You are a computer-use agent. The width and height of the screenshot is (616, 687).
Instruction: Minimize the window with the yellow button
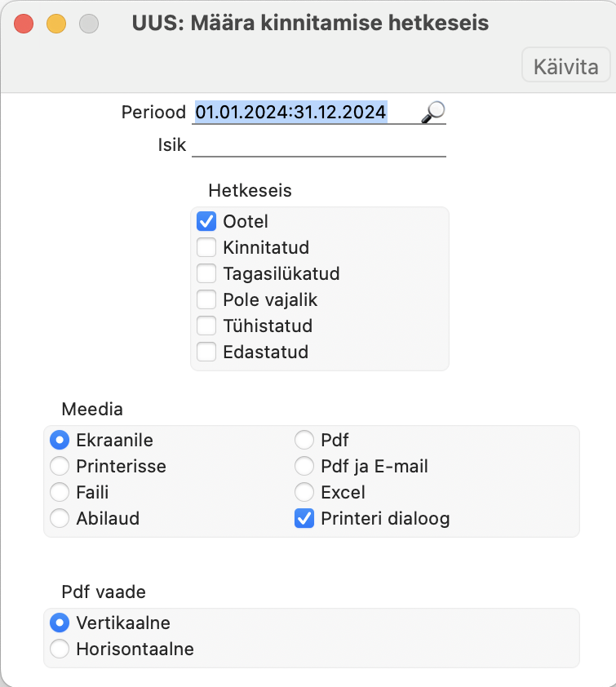point(56,24)
